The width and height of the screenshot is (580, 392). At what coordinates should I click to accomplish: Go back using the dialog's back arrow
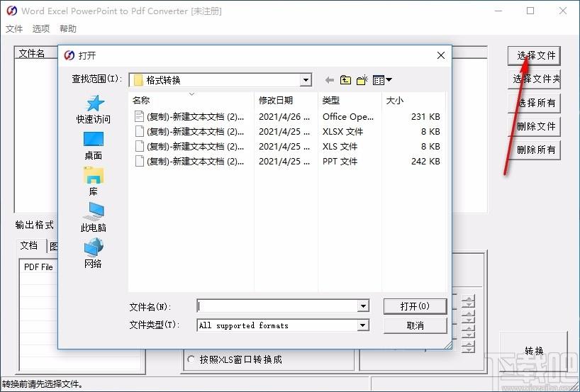[x=329, y=80]
